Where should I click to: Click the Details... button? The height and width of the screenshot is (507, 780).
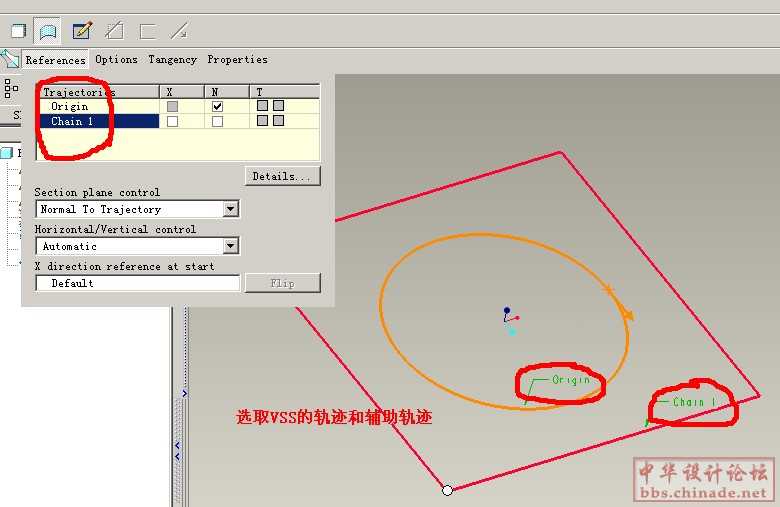pyautogui.click(x=281, y=176)
